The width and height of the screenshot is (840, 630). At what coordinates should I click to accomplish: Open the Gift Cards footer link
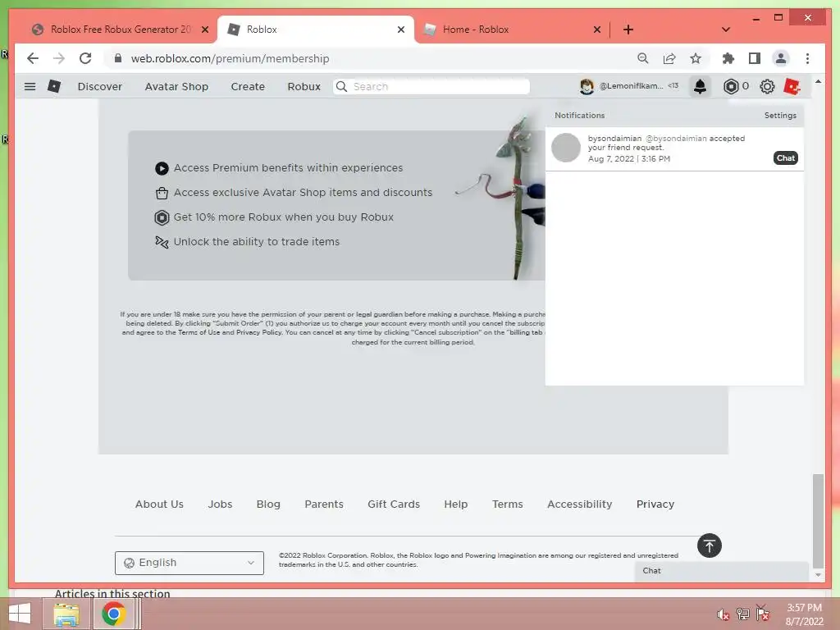[x=393, y=504]
